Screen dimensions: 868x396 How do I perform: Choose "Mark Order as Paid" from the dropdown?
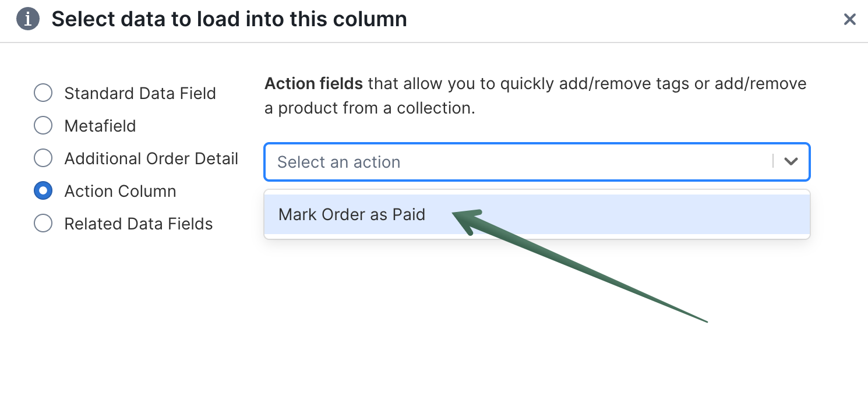(x=352, y=214)
